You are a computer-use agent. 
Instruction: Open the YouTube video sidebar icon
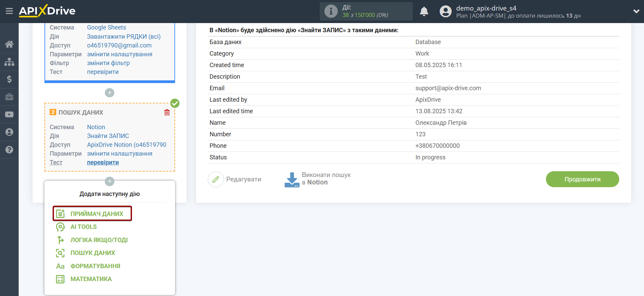click(x=9, y=115)
